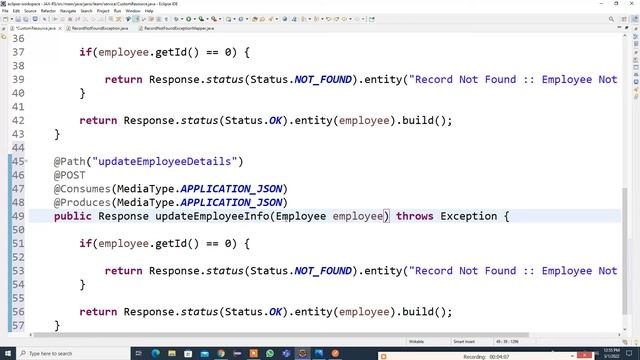Screen dimensions: 640x360
Task: Expand the Coverage dropdown arrow
Action: pyautogui.click(x=207, y=19)
